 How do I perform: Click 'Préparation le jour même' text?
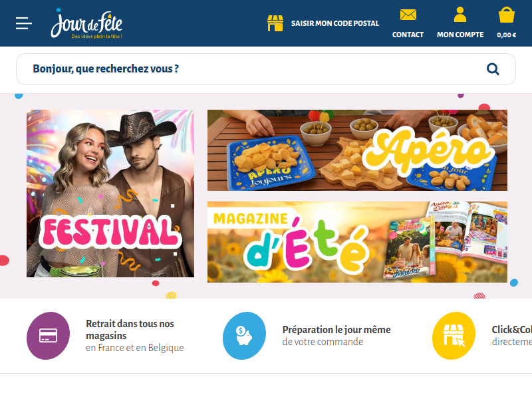coord(336,329)
